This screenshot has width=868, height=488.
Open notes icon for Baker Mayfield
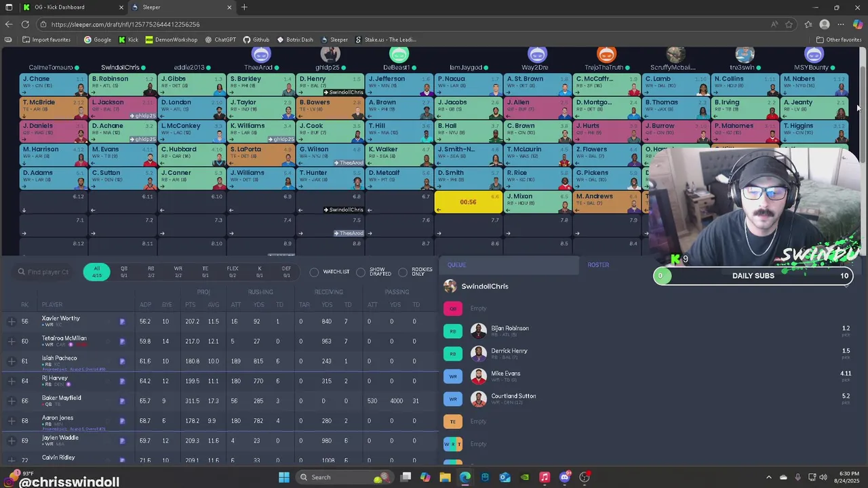coord(122,401)
